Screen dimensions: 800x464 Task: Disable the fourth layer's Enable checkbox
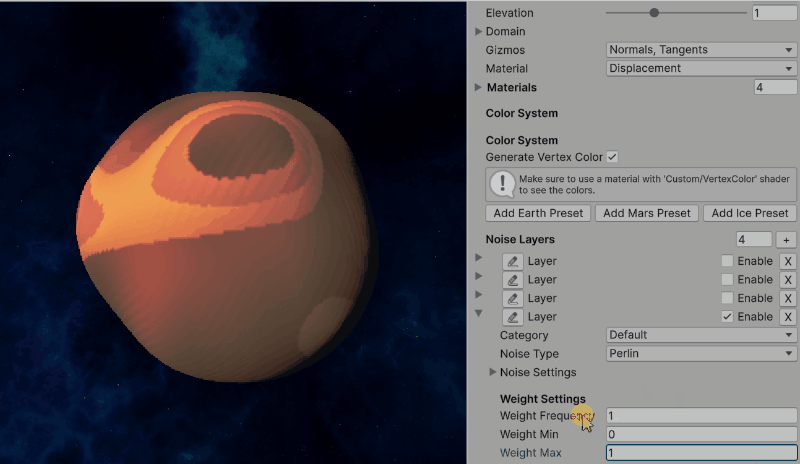tap(727, 317)
